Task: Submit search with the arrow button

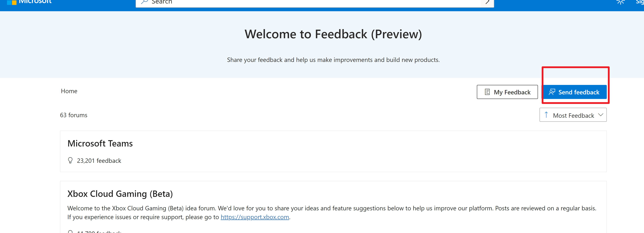Action: [487, 2]
